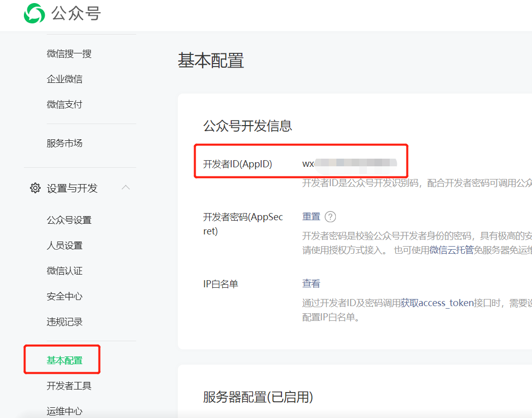
Task: Click the 重置 link for AppSecret
Action: click(311, 216)
